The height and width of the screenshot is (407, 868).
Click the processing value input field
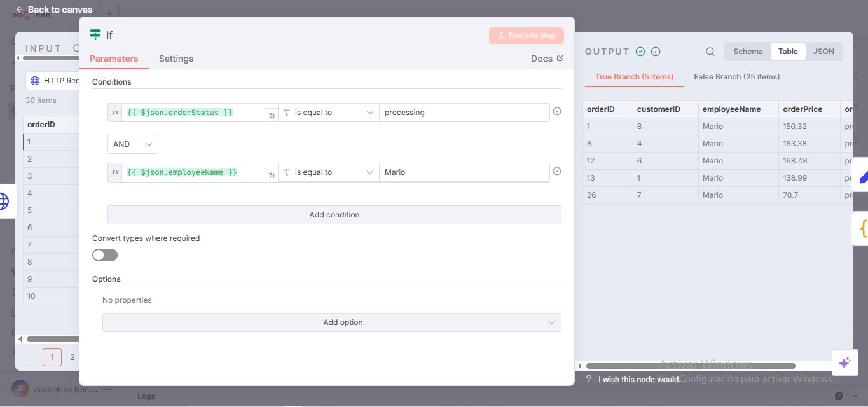click(x=464, y=113)
